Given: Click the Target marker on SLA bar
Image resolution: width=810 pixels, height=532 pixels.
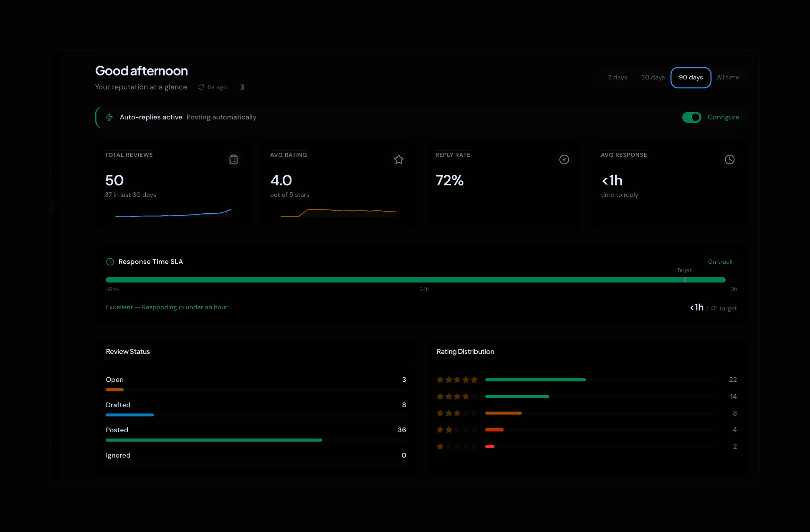Looking at the screenshot, I should coord(685,280).
